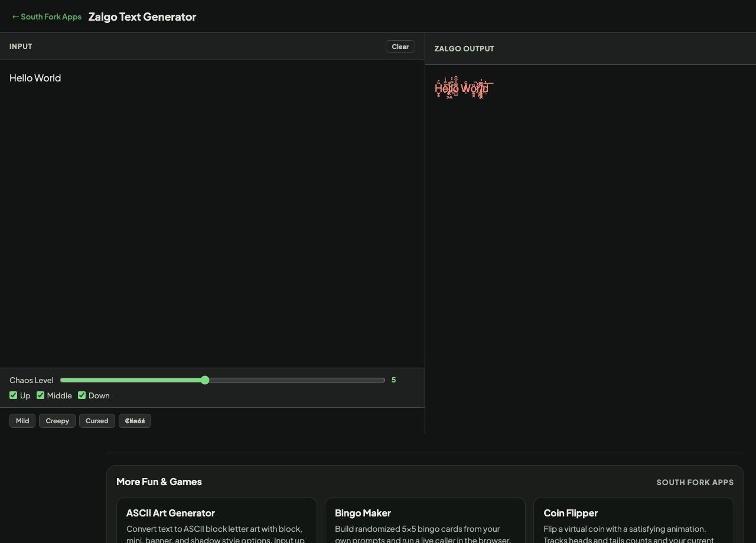Toggle the Up checkbox
The image size is (756, 543).
[x=14, y=395]
